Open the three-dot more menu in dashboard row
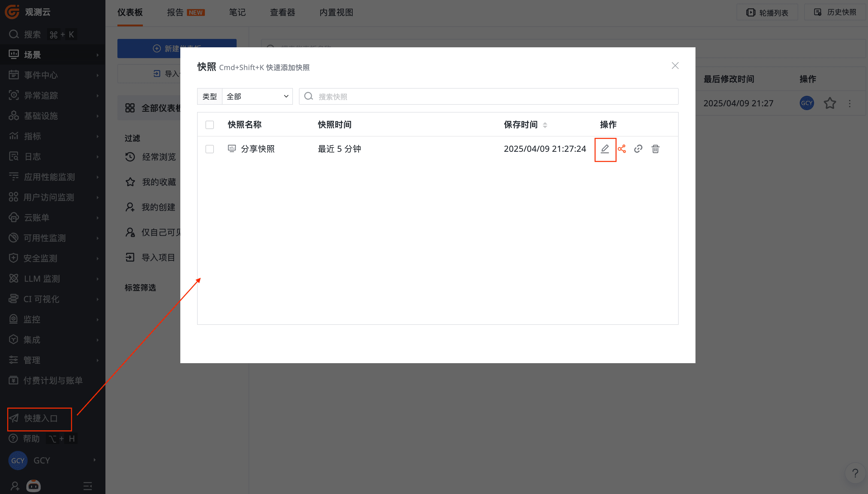Viewport: 868px width, 494px height. (850, 104)
